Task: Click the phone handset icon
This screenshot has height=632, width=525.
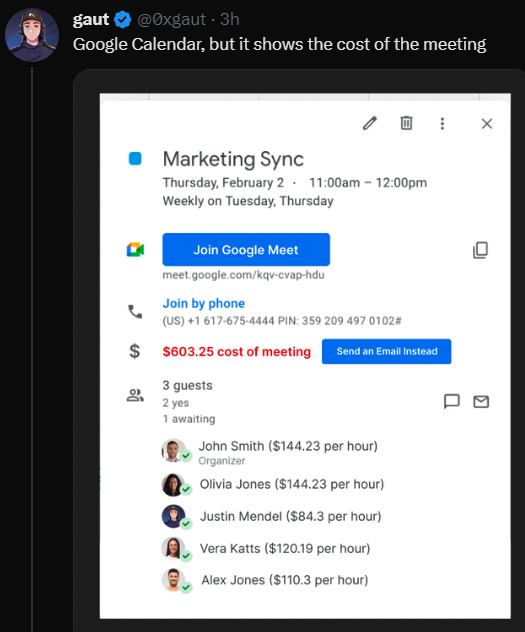Action: tap(135, 312)
